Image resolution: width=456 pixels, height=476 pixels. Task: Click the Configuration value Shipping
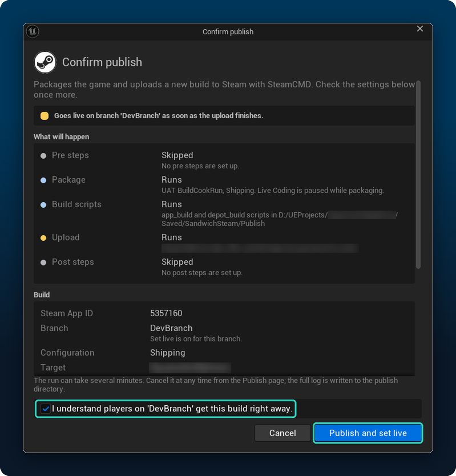pyautogui.click(x=168, y=353)
